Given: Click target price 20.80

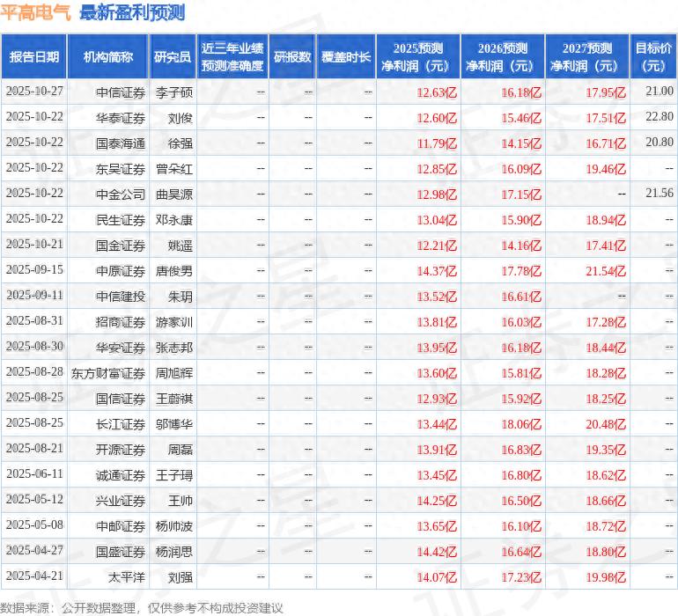Looking at the screenshot, I should 660,142.
